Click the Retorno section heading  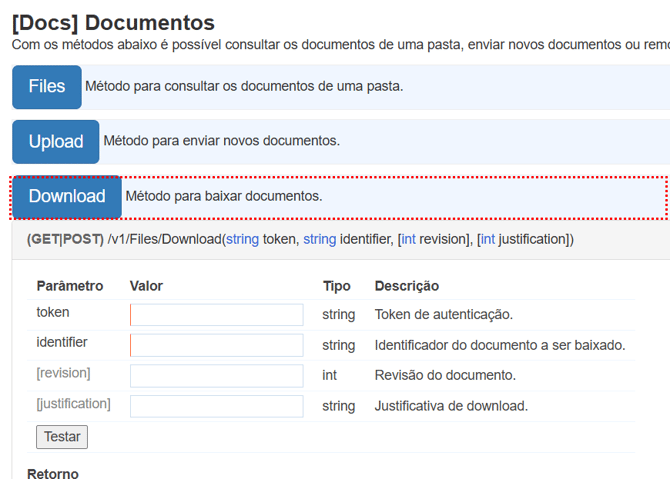click(52, 473)
